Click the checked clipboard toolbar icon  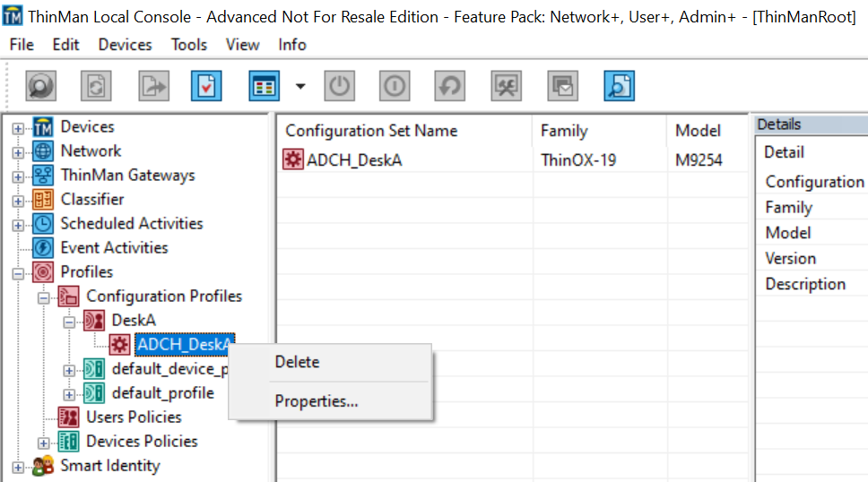(206, 86)
